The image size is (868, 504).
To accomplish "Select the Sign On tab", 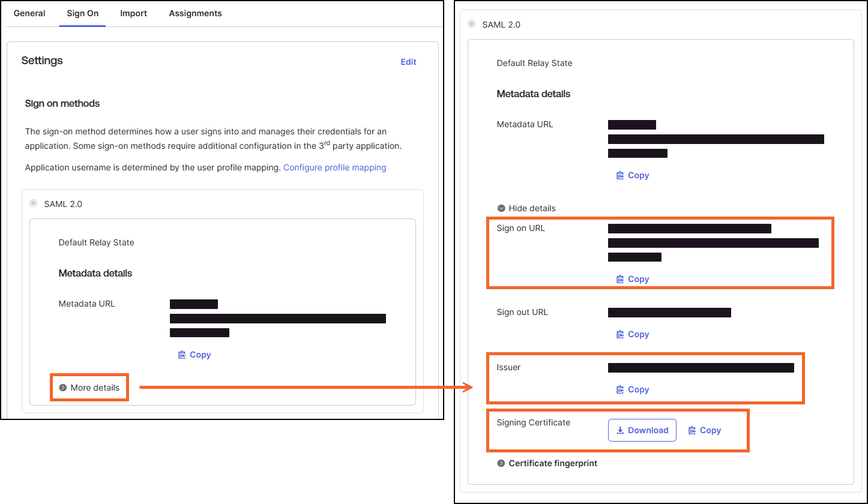I will tap(82, 13).
